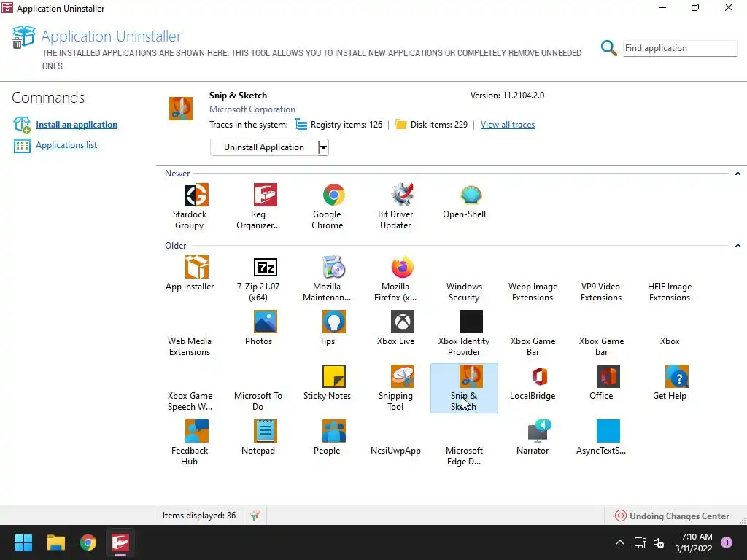Open the Undoing Changes Center
Image resolution: width=747 pixels, height=560 pixels.
click(x=672, y=516)
